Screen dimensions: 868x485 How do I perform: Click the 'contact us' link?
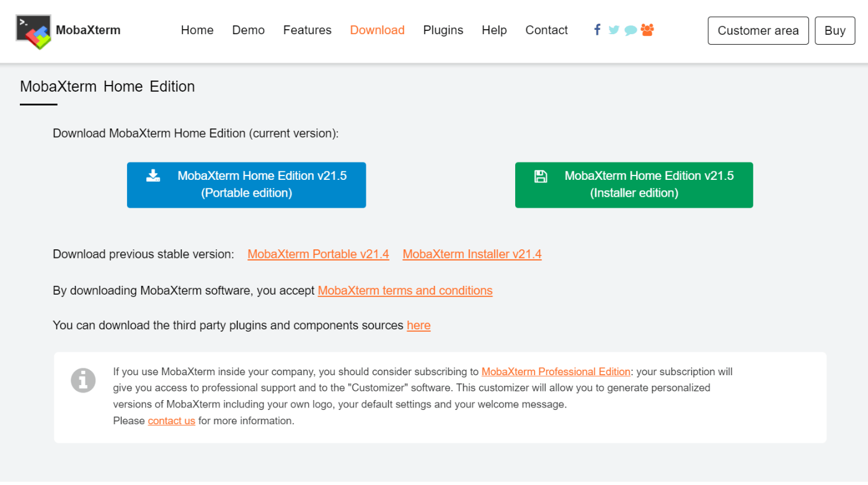click(x=172, y=420)
